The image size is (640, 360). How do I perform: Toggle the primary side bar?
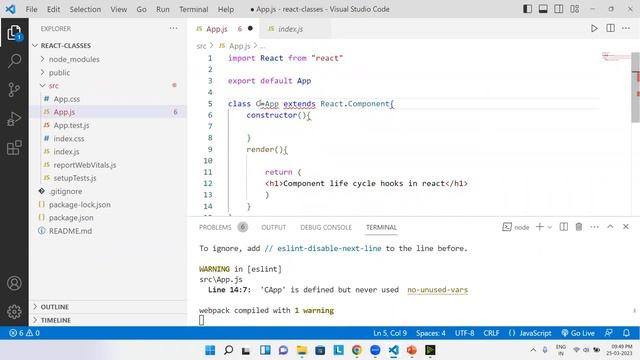(527, 9)
